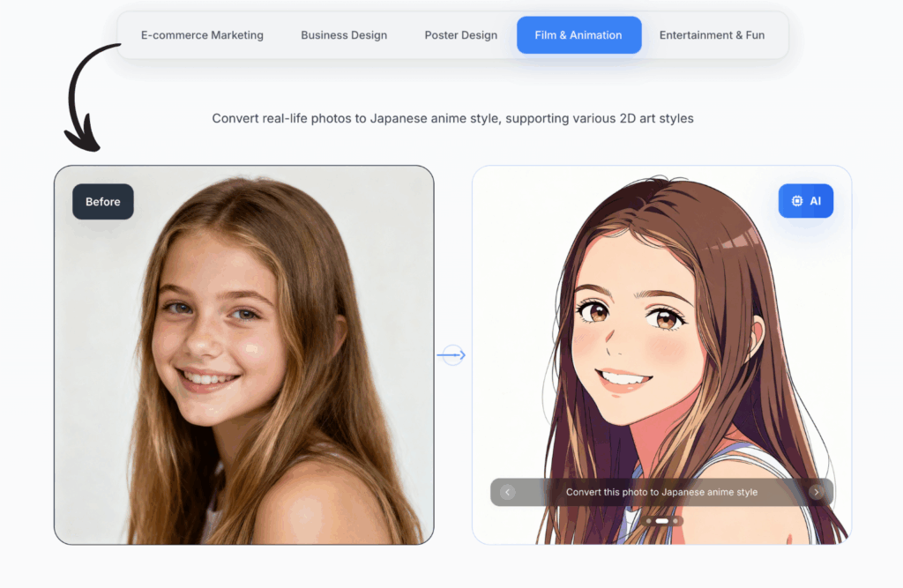This screenshot has height=588, width=903.
Task: Select the third carousel dot
Action: 675,521
